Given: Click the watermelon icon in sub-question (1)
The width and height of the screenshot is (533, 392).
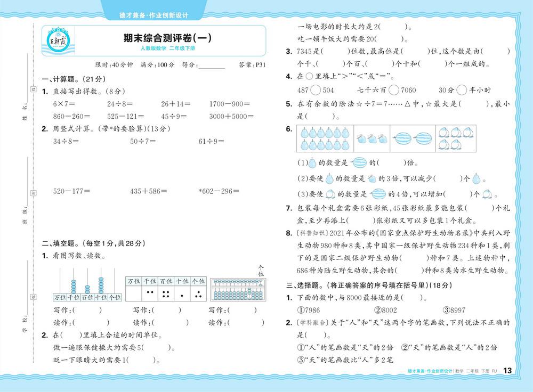Looking at the screenshot, I should tap(359, 162).
